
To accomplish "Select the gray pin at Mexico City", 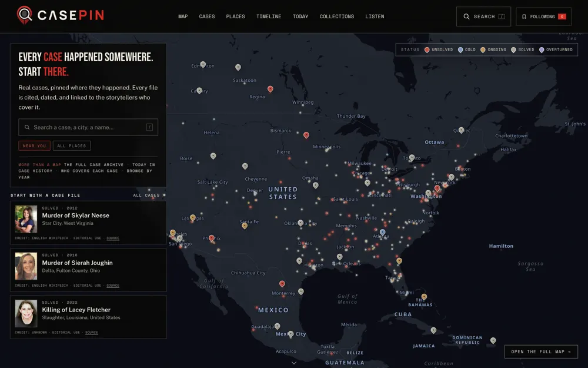I will click(x=290, y=334).
